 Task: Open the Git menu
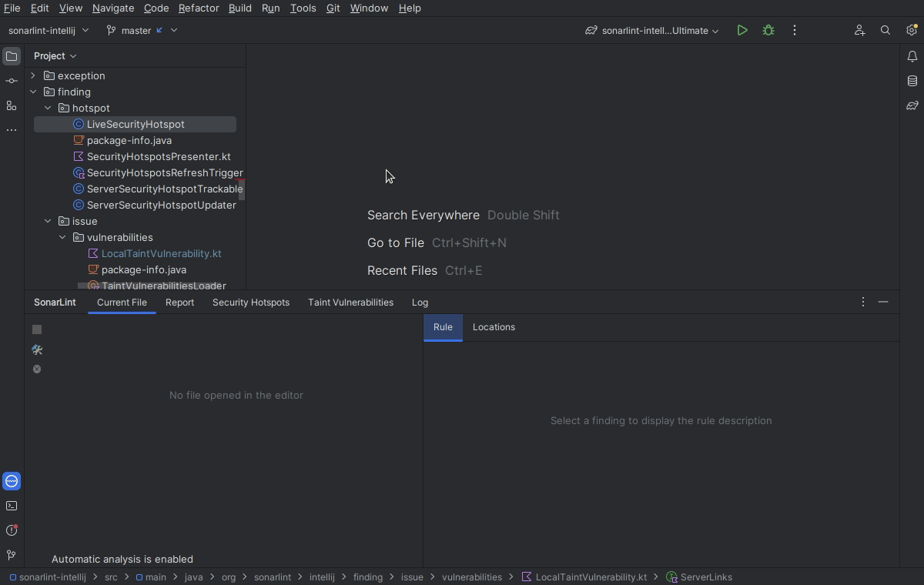pos(333,8)
